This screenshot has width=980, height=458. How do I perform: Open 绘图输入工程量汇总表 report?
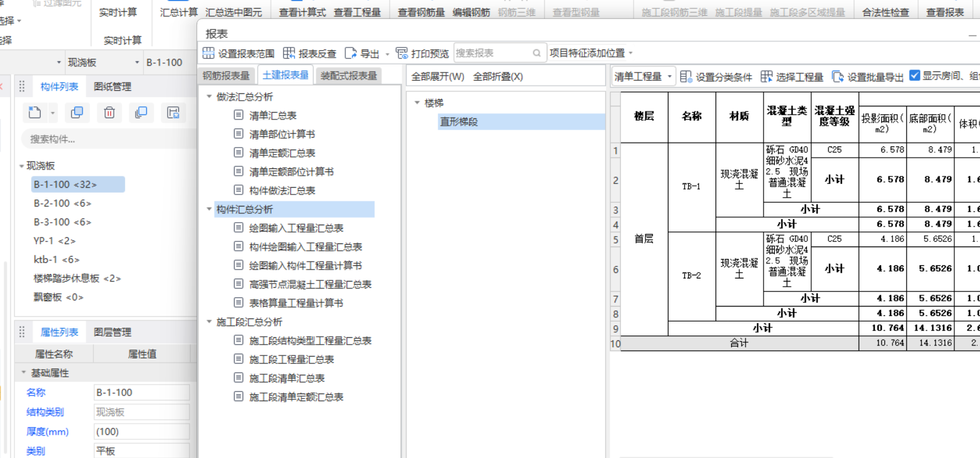[x=296, y=228]
